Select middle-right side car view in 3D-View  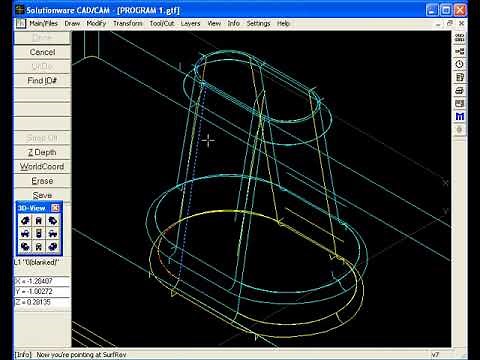[53, 233]
